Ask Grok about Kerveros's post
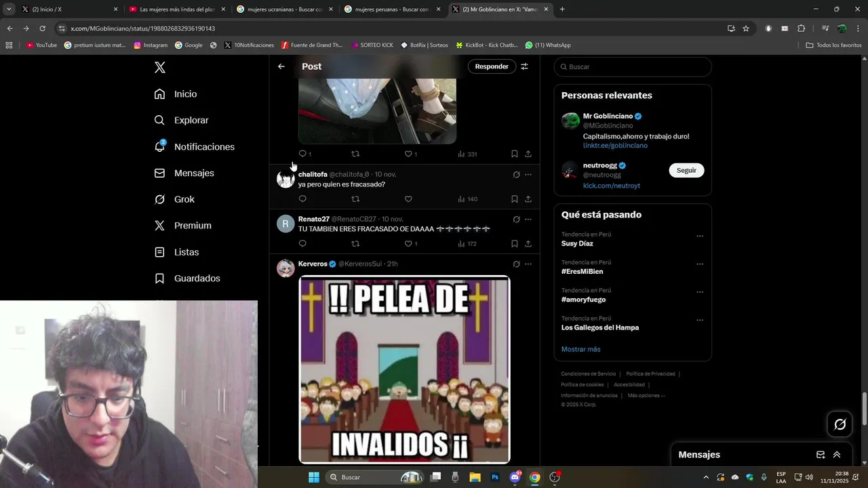The image size is (868, 488). pos(516,264)
